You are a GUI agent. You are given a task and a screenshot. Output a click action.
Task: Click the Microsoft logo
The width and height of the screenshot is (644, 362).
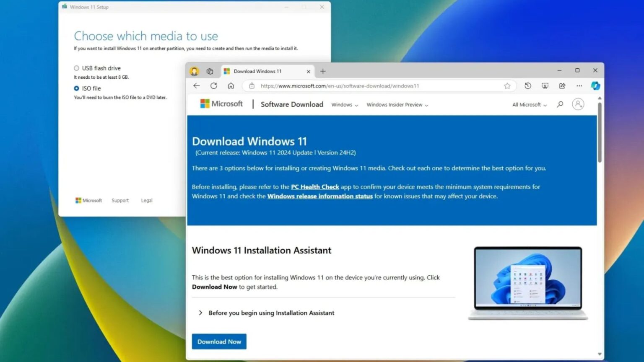pos(221,103)
